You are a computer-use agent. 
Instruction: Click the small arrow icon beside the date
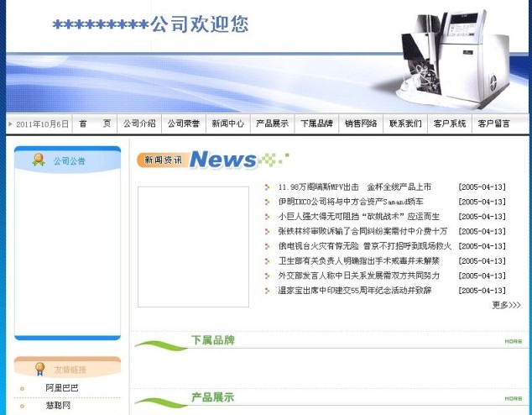coord(11,124)
